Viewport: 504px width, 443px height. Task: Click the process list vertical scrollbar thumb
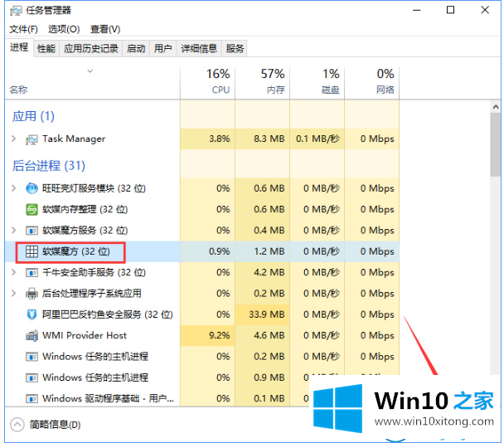pyautogui.click(x=496, y=145)
